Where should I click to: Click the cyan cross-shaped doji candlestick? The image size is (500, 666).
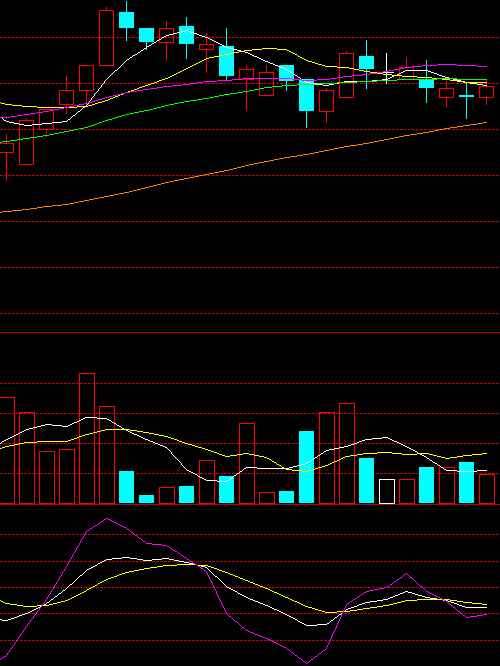click(466, 101)
